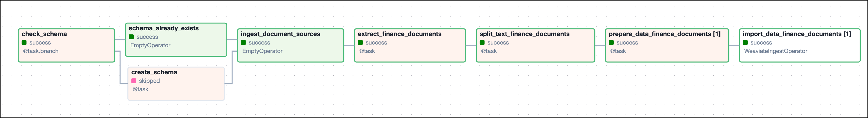Screen dimensions: 868x118
Task: Select the import_data_finance_documents [1] task title
Action: click(x=797, y=34)
